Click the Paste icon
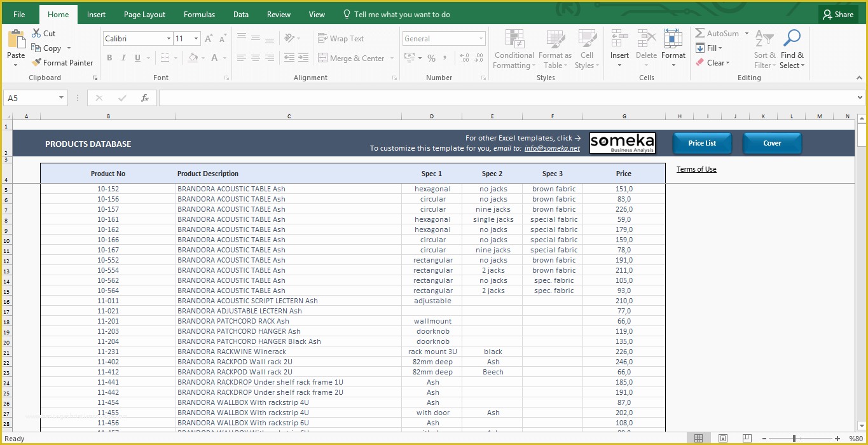The width and height of the screenshot is (868, 445). coord(16,40)
